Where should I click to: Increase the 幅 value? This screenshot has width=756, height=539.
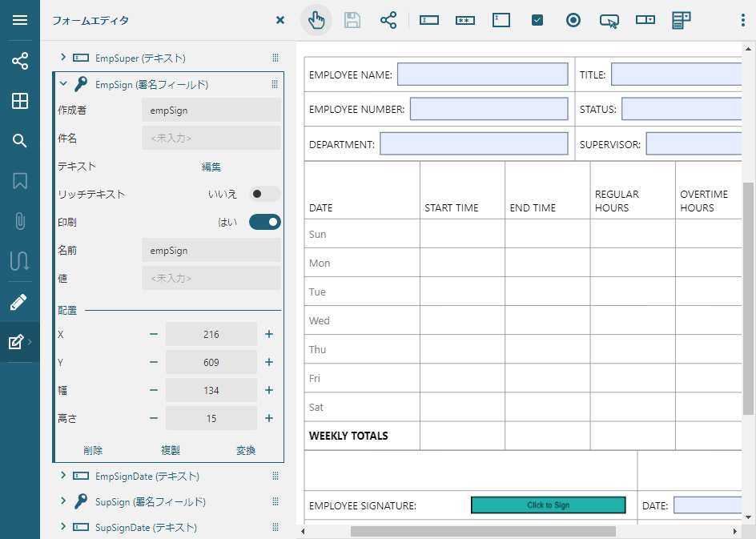tap(269, 390)
